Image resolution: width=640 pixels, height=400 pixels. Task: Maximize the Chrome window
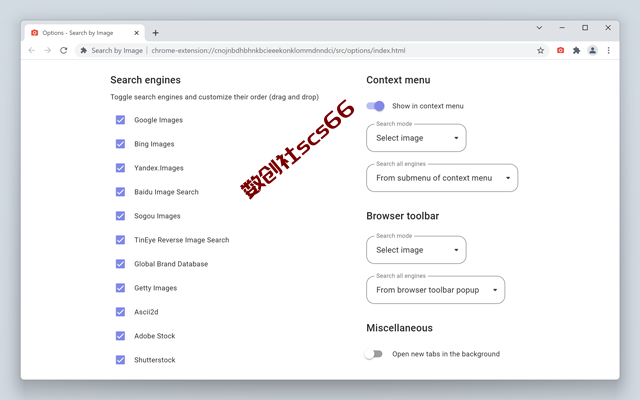585,28
